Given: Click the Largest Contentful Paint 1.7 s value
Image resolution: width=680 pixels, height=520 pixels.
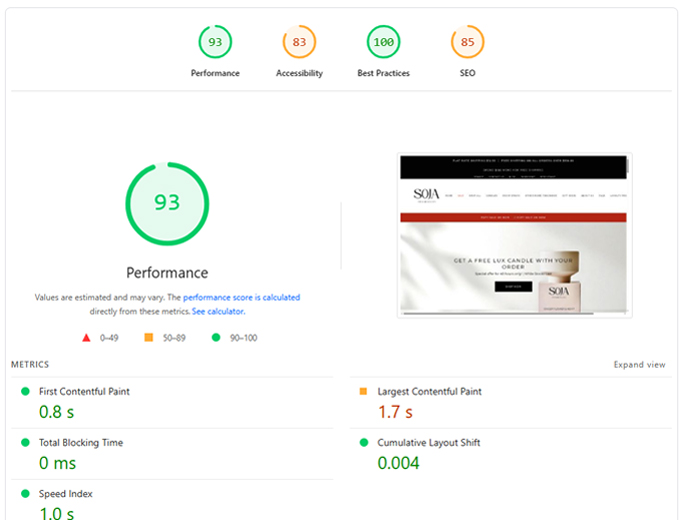Looking at the screenshot, I should 395,412.
